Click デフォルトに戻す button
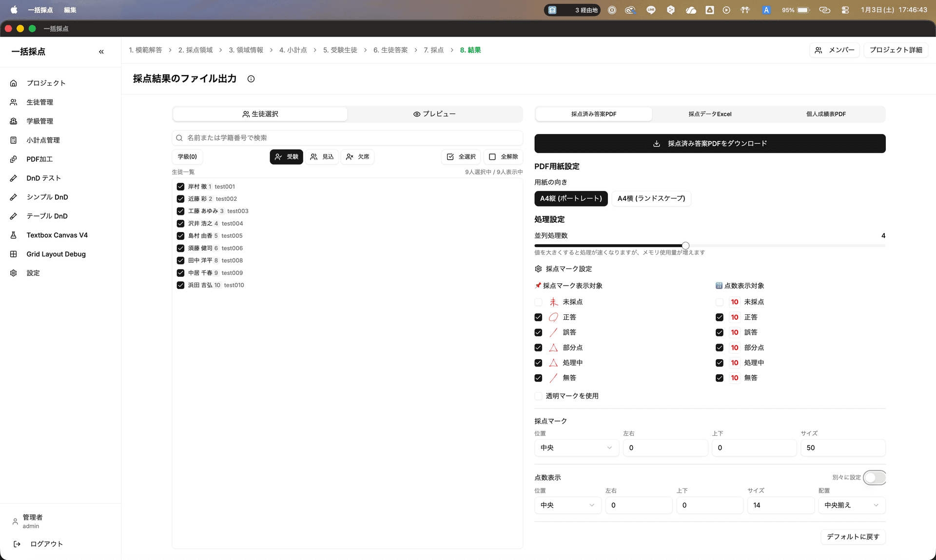The width and height of the screenshot is (936, 560). tap(853, 537)
